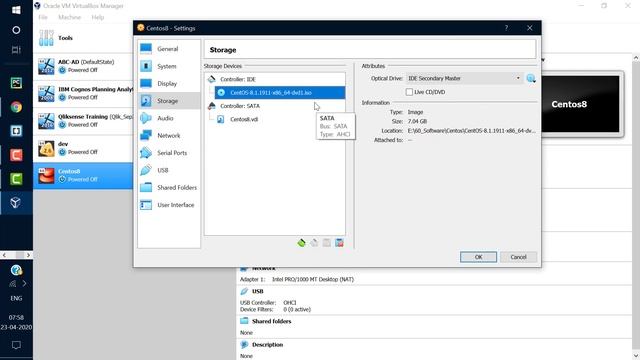640x360 pixels.
Task: Remove selected storage attachment icon
Action: click(339, 243)
